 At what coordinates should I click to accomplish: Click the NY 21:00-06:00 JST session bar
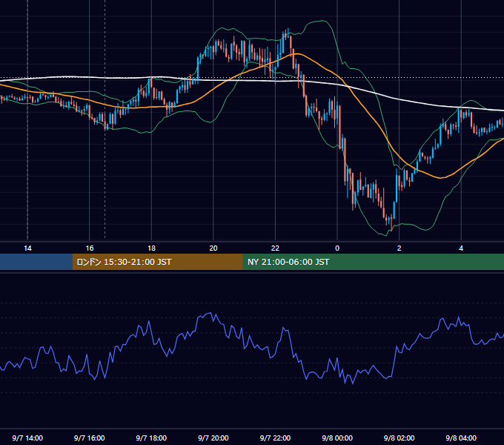[373, 262]
